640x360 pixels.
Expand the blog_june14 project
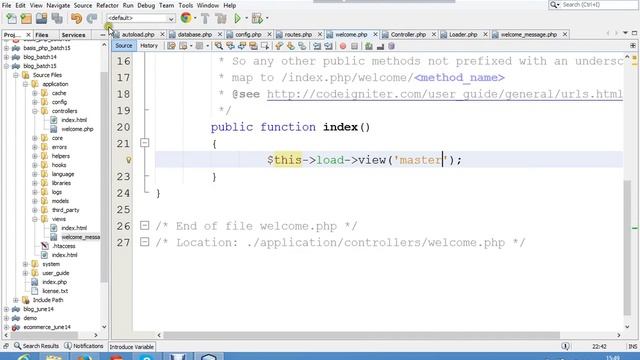[6, 309]
